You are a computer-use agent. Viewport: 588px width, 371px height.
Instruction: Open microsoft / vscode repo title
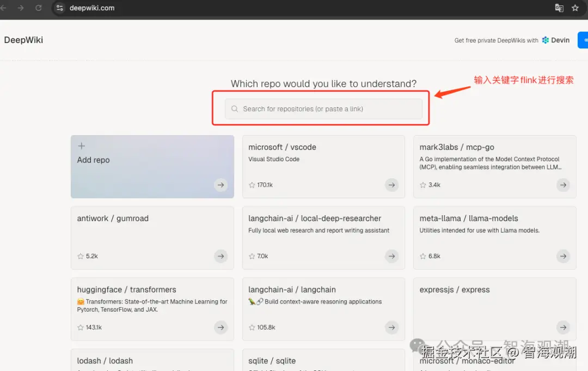tap(282, 147)
